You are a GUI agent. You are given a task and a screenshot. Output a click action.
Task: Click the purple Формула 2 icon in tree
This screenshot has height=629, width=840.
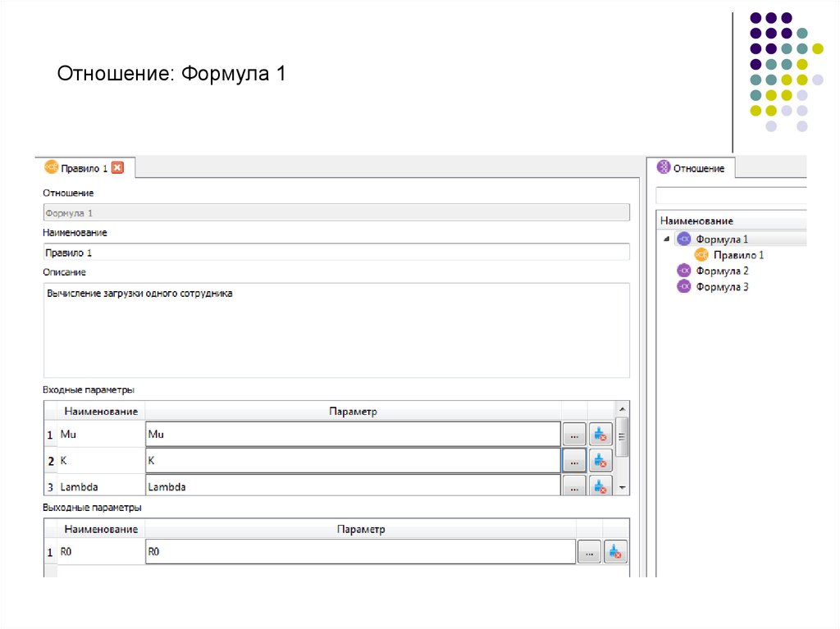(683, 271)
